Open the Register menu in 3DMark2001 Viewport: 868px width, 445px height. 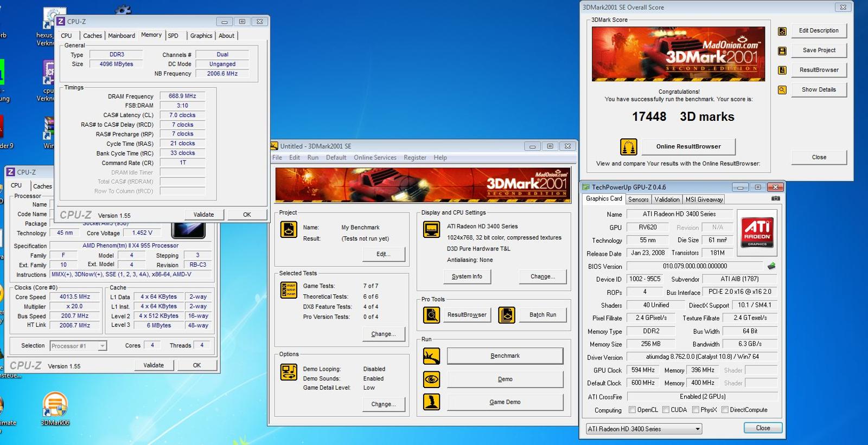coord(415,158)
